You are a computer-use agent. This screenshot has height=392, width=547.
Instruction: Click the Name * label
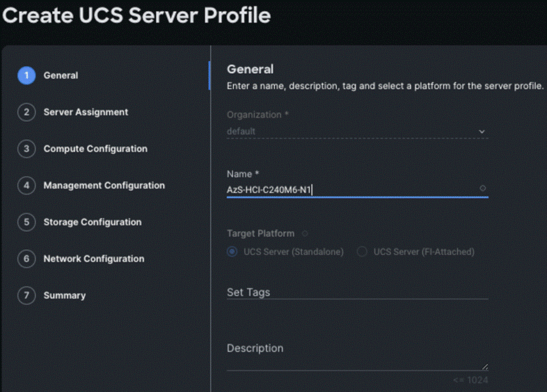point(243,174)
